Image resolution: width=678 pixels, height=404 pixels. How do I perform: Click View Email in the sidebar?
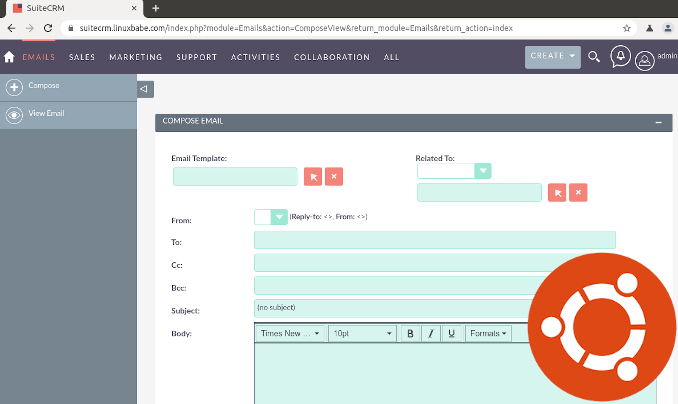46,114
